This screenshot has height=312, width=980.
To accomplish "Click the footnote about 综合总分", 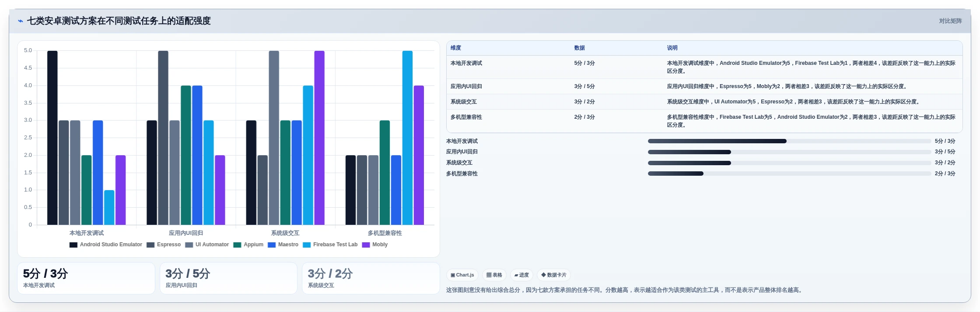I will [625, 290].
